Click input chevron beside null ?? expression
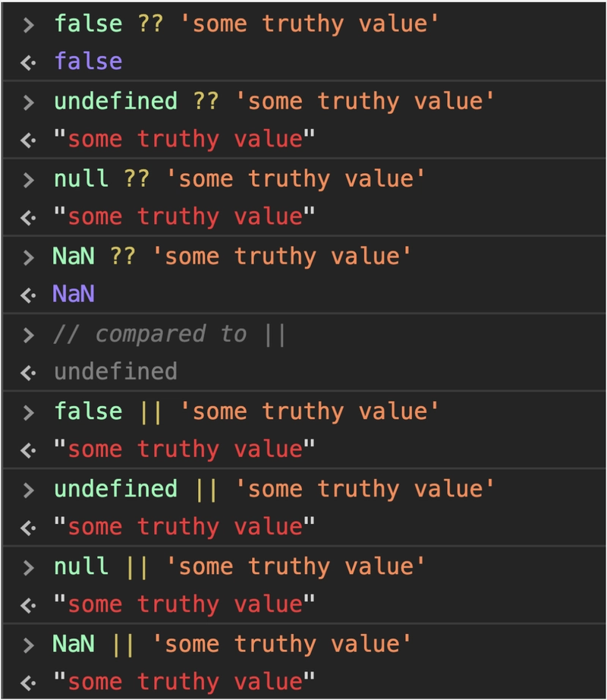This screenshot has width=607, height=700. click(29, 181)
